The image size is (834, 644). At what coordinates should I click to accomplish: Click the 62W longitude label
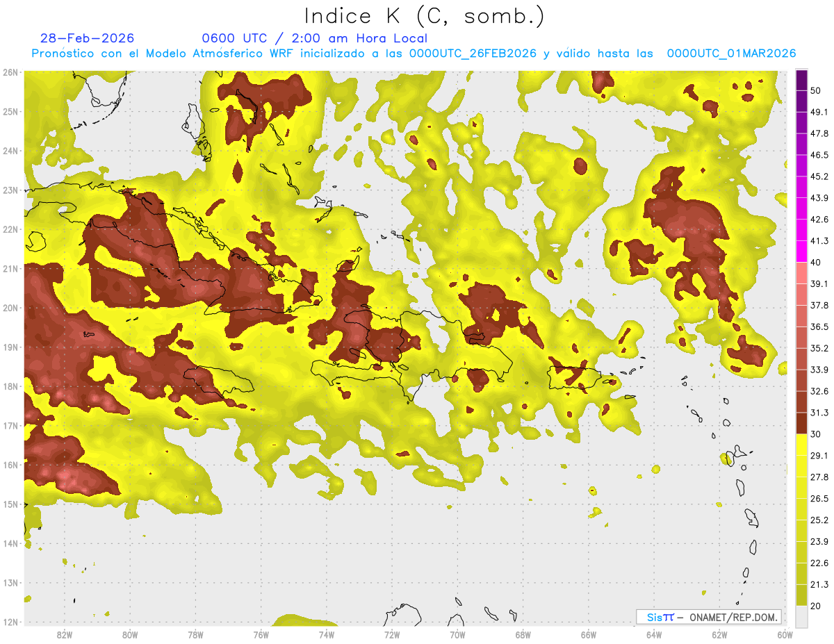pos(720,634)
